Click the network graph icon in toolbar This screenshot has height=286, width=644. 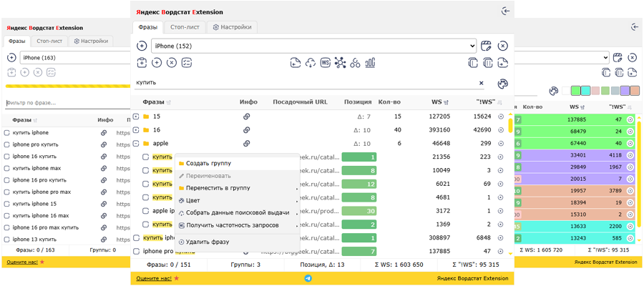[340, 63]
